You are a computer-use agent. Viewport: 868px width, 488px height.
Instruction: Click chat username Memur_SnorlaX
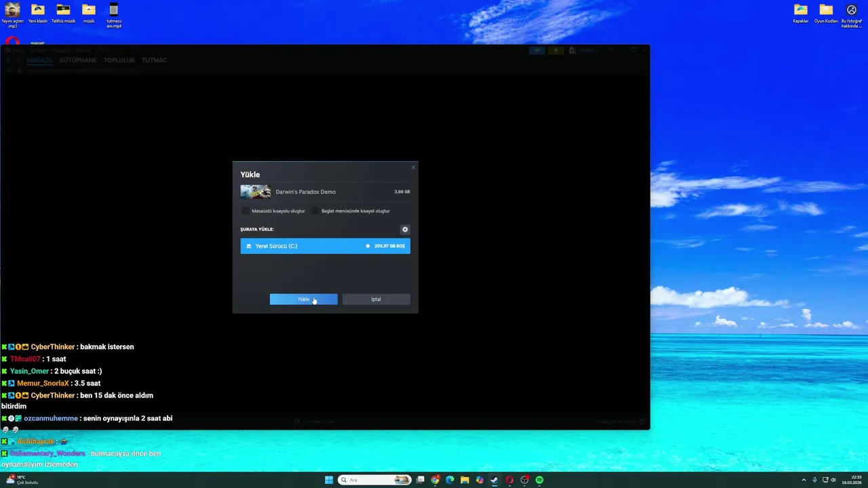pos(43,384)
